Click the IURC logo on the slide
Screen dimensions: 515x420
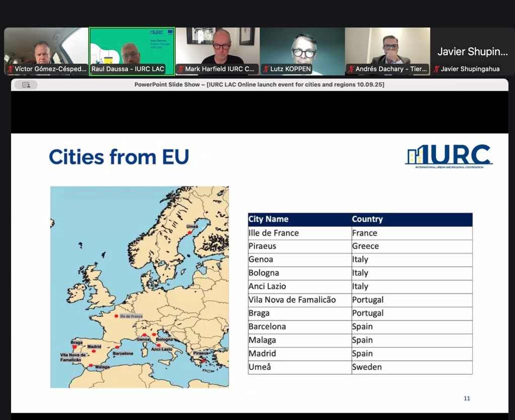coord(449,156)
